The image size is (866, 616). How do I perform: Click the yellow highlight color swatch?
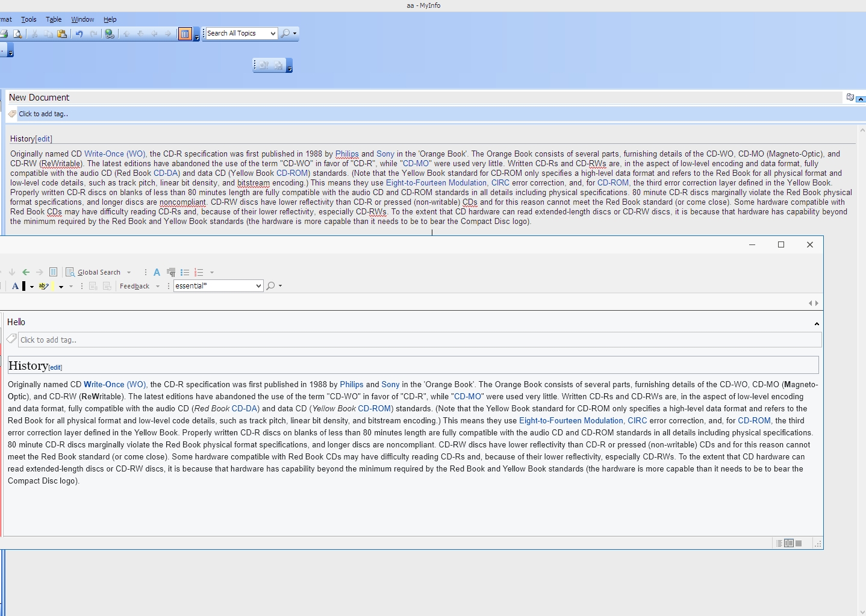pos(54,286)
